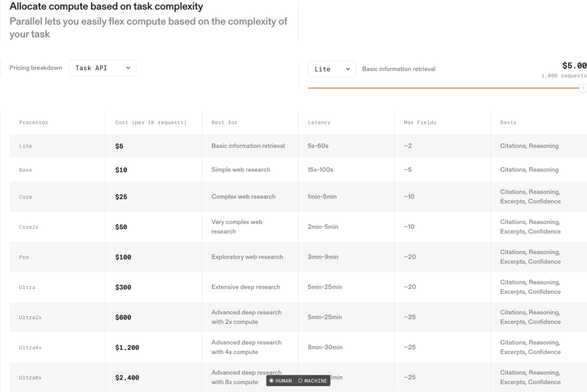Click Base row Citations, Reasoning basis cell
The image size is (587, 392).
tap(529, 170)
